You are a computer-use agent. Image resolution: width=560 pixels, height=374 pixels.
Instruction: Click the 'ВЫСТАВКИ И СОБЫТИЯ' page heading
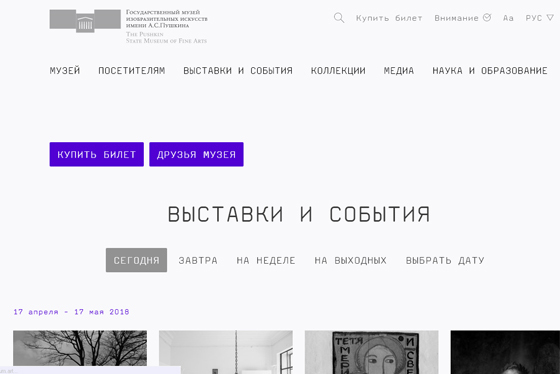(x=299, y=214)
